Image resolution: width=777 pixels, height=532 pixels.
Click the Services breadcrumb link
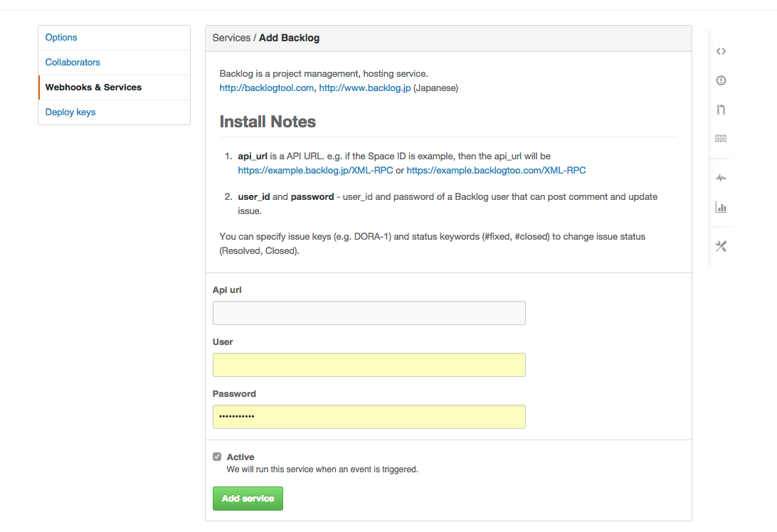tap(231, 38)
